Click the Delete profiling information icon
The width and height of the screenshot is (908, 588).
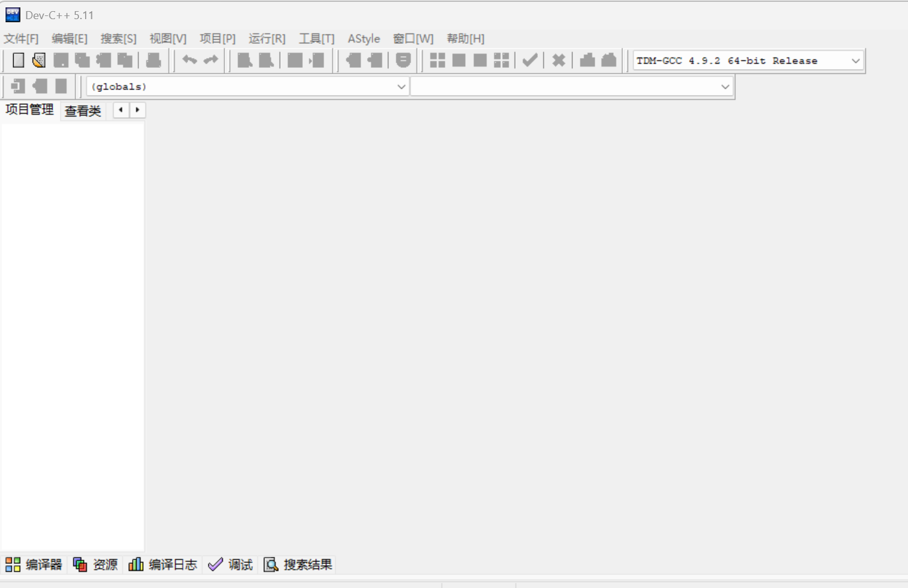609,60
